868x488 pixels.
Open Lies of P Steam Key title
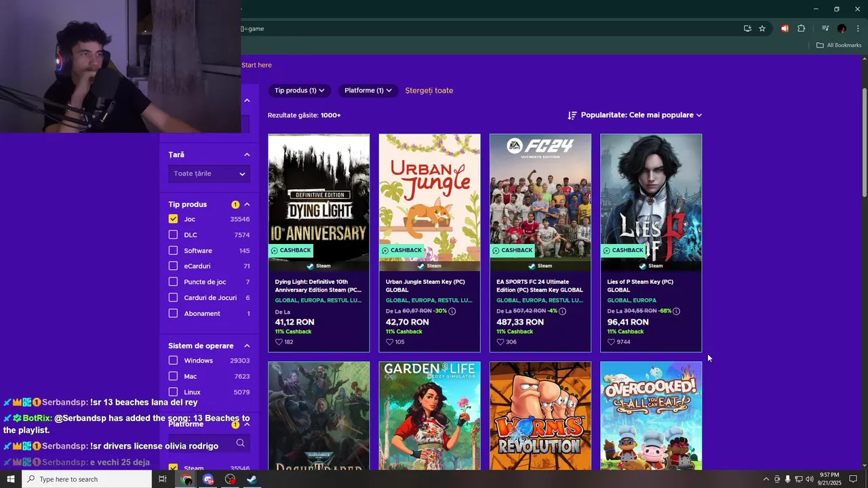click(x=641, y=285)
